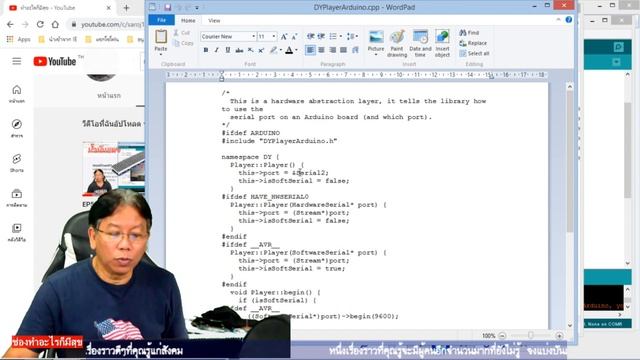
Task: Toggle Italic formatting
Action: [x=217, y=50]
